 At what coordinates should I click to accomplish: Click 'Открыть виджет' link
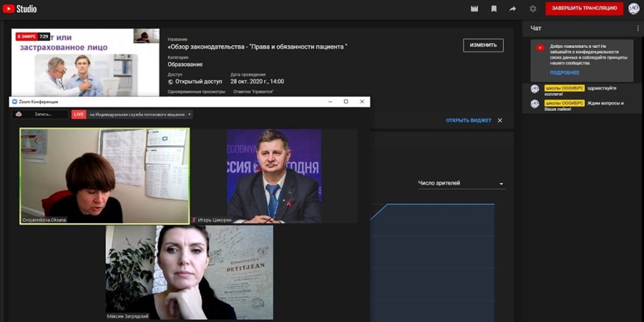468,120
